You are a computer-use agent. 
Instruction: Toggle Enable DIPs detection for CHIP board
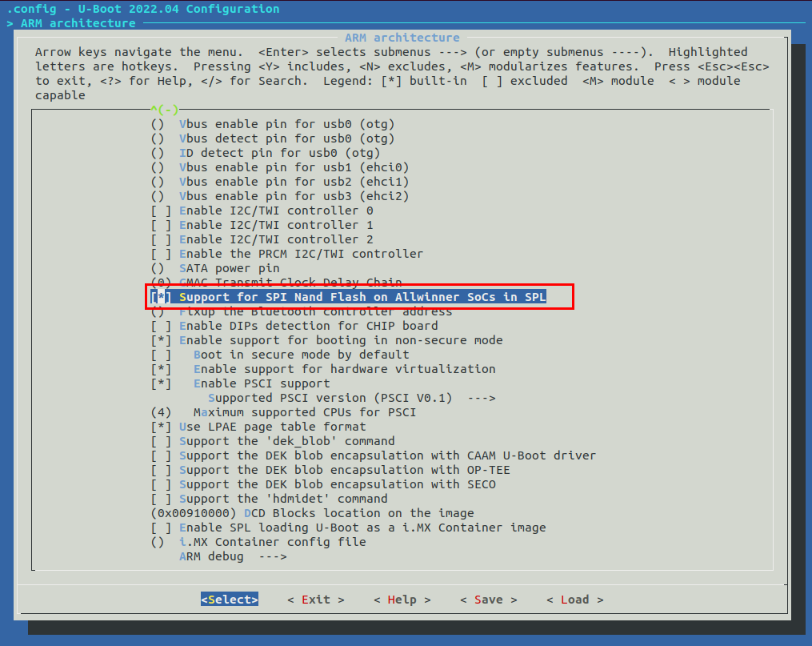pyautogui.click(x=294, y=326)
